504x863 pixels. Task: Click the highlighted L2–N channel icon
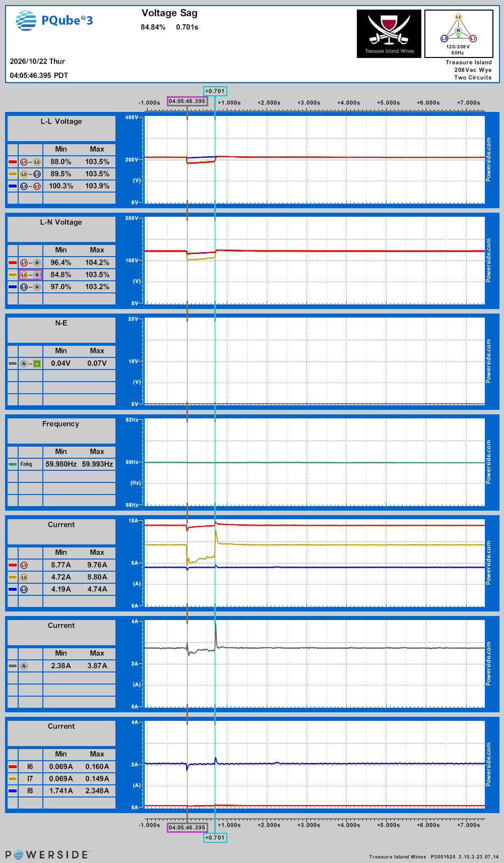30,275
